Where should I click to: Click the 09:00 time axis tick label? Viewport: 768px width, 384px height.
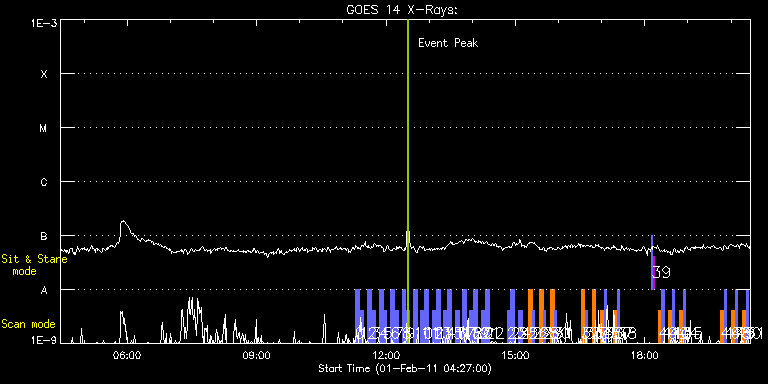point(257,355)
